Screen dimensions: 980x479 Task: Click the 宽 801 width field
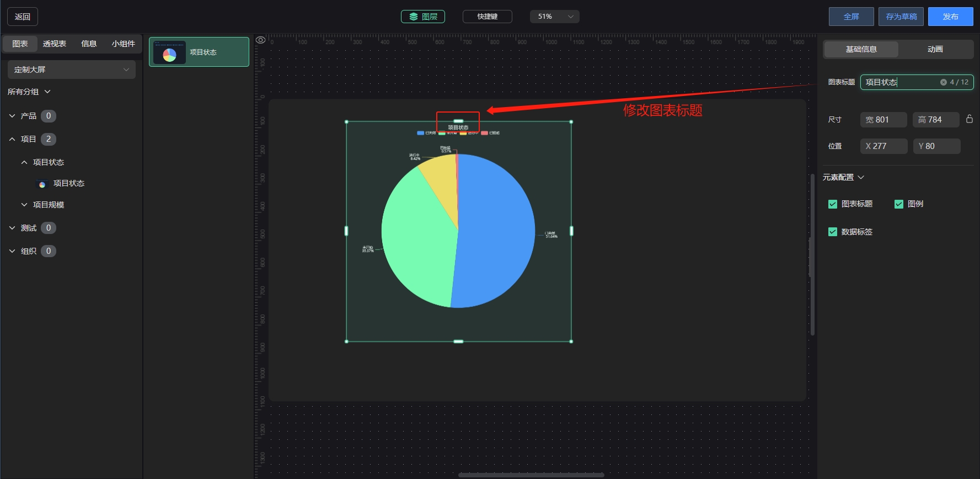pos(883,120)
